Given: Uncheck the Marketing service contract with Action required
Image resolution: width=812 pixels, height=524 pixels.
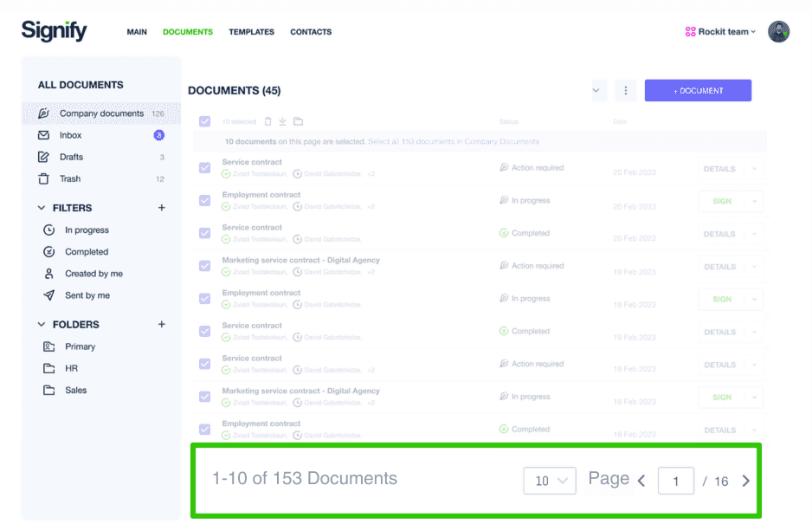Looking at the screenshot, I should [x=205, y=266].
